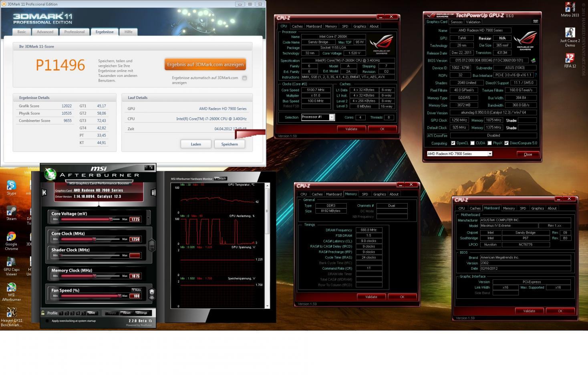Viewport: 588px width, 375px height.
Task: Open GPU-Z Sensors tab
Action: [x=456, y=22]
